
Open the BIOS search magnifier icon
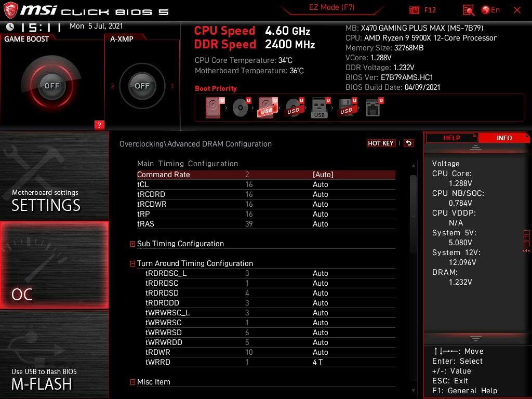click(468, 10)
